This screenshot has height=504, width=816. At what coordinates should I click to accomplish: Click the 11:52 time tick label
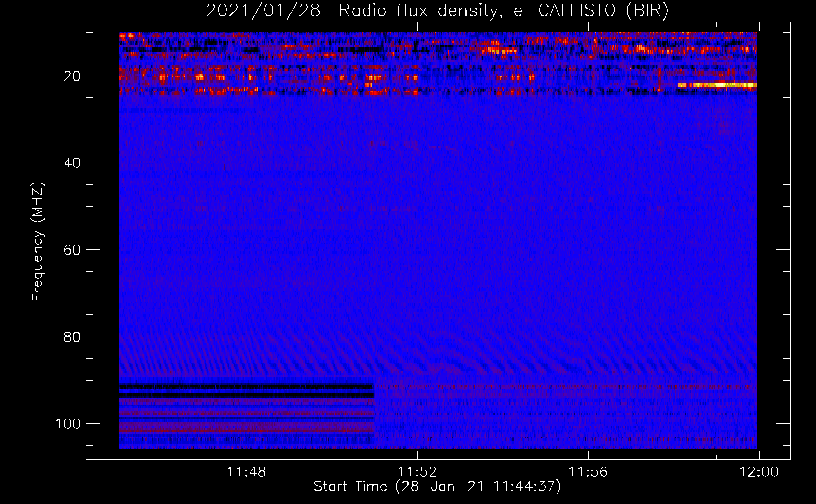tap(417, 472)
